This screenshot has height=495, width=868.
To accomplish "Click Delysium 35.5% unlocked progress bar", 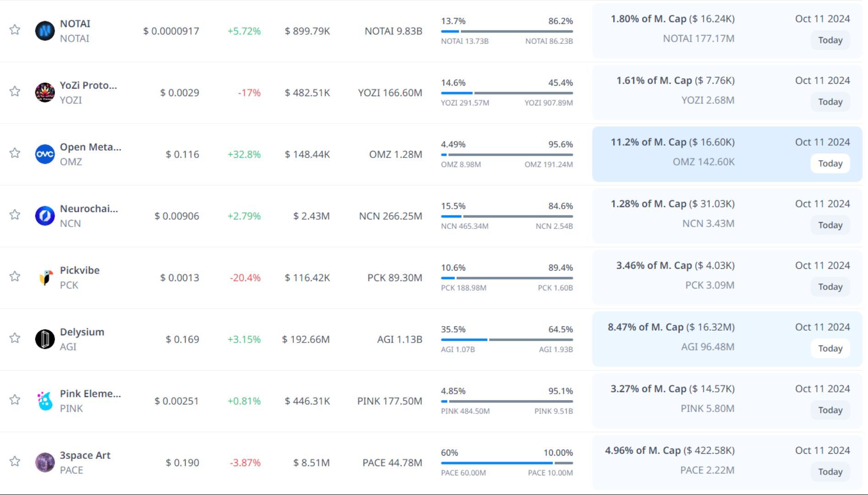I will 506,340.
